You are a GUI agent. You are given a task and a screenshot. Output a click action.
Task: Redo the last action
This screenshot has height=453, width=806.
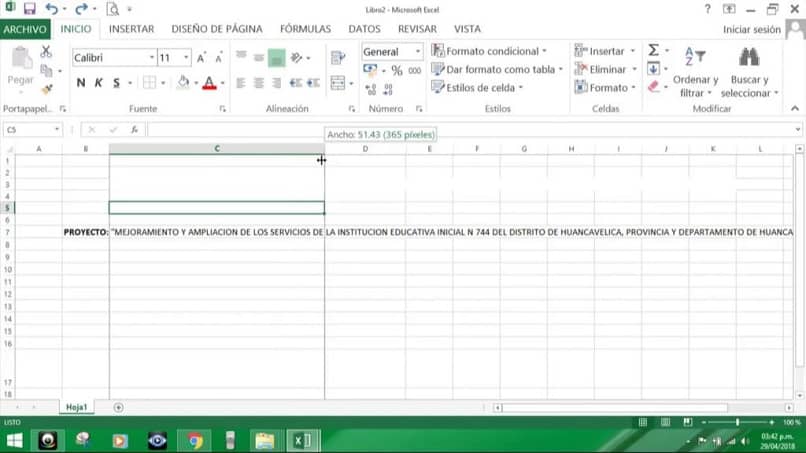click(81, 9)
